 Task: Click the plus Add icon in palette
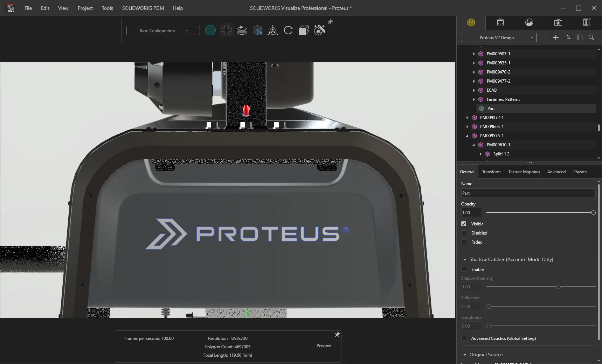click(x=556, y=37)
